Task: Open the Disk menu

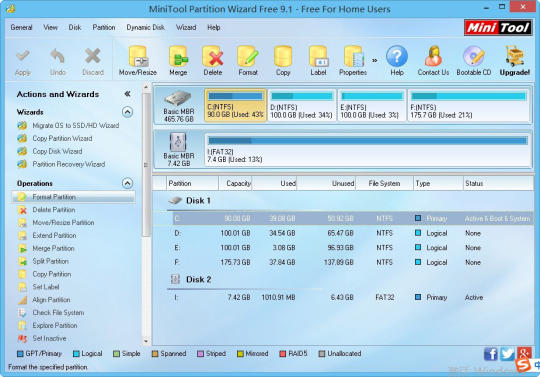Action: 75,28
